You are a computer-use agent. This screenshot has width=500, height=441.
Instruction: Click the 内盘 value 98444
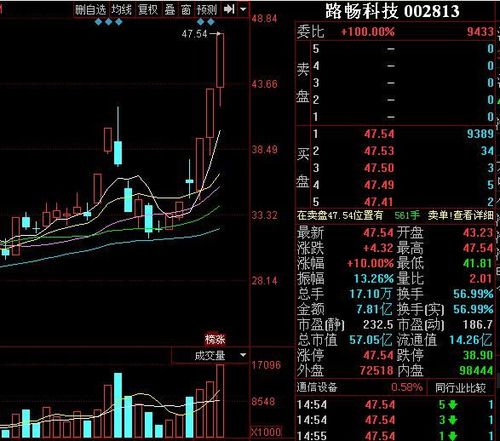pyautogui.click(x=476, y=371)
